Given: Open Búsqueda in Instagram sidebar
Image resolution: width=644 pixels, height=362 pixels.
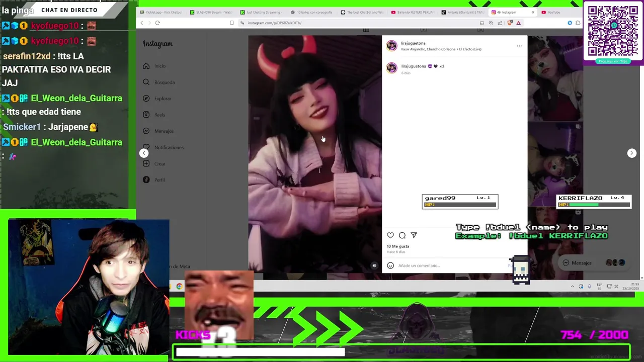Looking at the screenshot, I should click(x=159, y=82).
